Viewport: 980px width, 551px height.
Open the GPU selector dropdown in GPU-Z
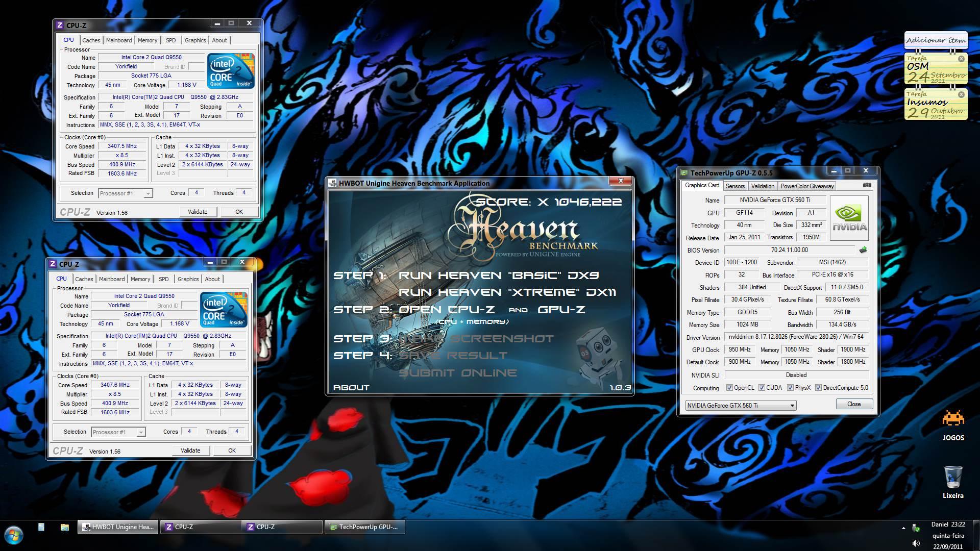pyautogui.click(x=741, y=405)
